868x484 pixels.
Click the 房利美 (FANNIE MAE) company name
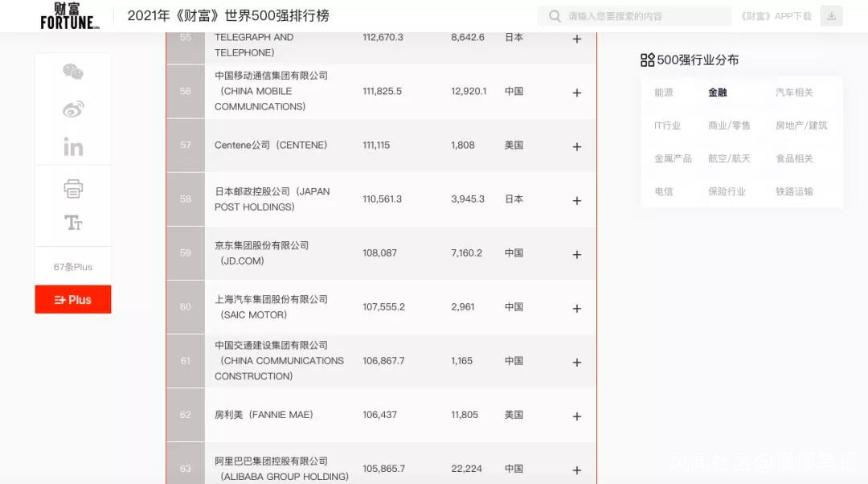(264, 415)
